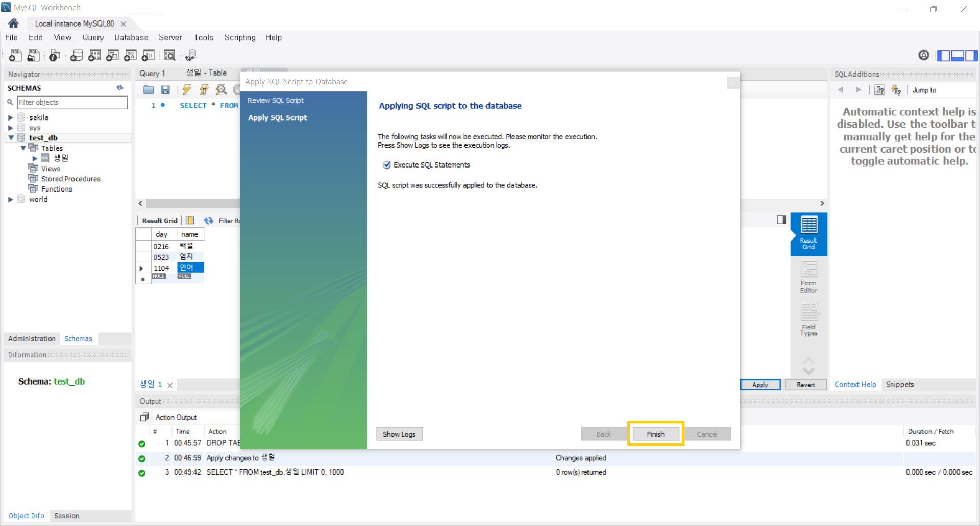Open a script file in query editor
This screenshot has height=526, width=980.
pos(149,90)
